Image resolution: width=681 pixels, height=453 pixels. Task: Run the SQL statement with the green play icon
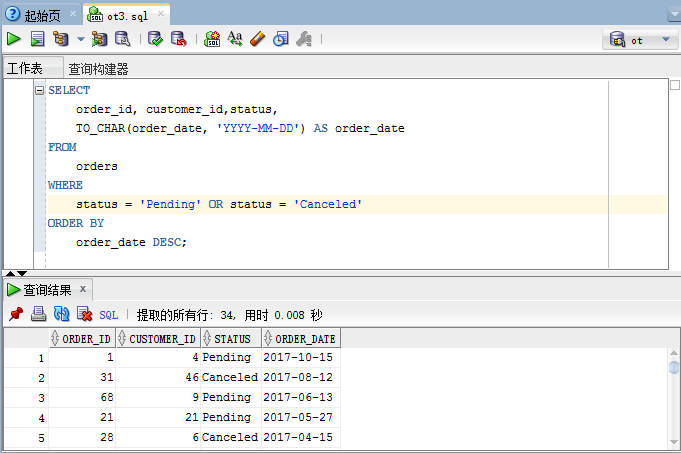pyautogui.click(x=14, y=39)
